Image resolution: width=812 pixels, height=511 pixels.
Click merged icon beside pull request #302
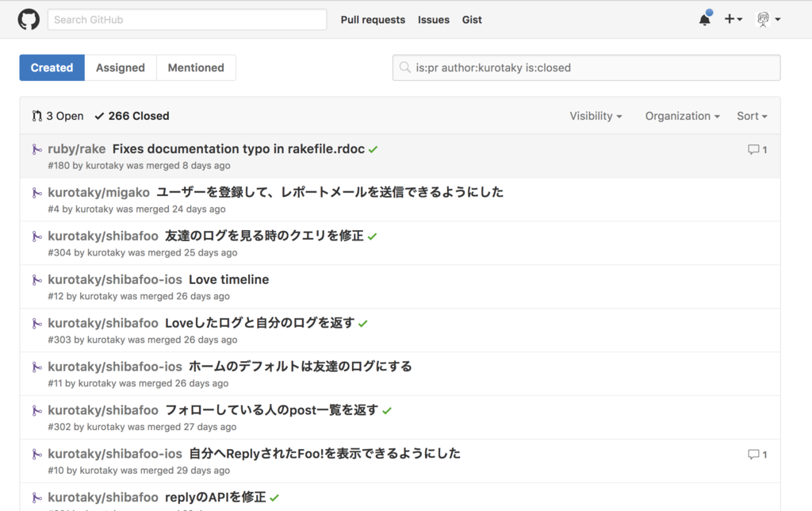[x=36, y=410]
